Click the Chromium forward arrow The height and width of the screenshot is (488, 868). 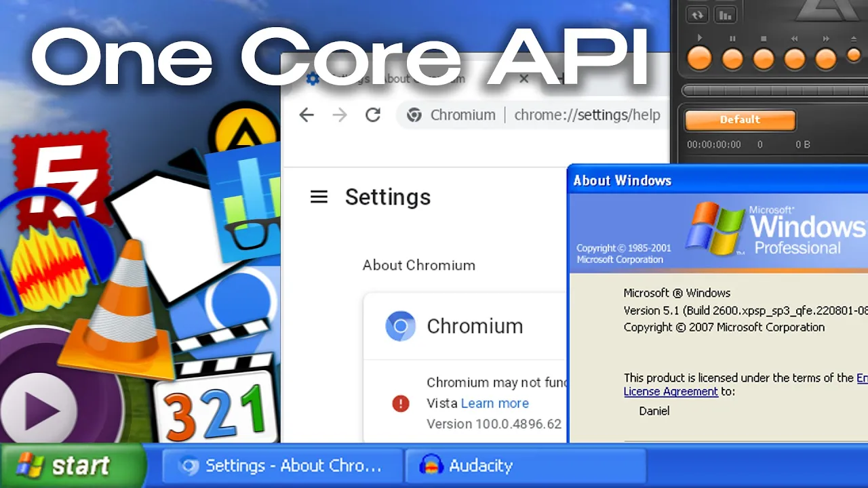click(340, 115)
